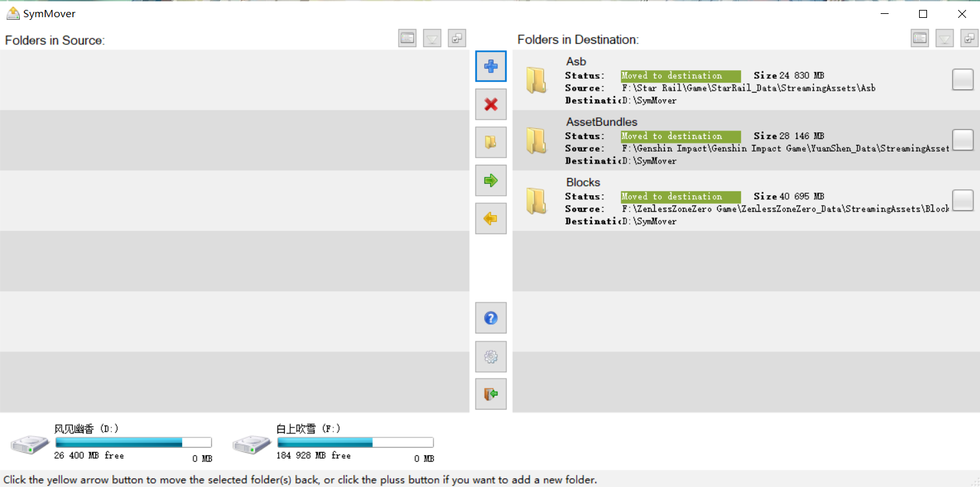Click the Source panel select-all icon
980x487 pixels.
pyautogui.click(x=457, y=38)
